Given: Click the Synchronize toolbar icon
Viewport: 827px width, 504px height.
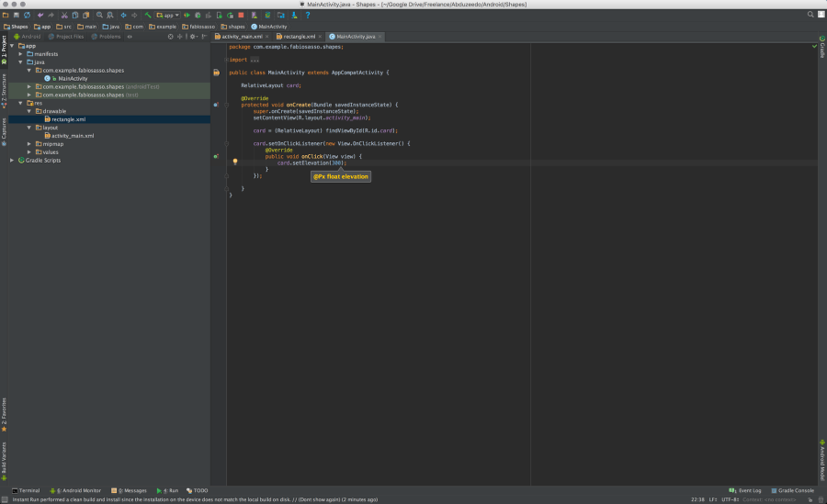Looking at the screenshot, I should tap(27, 16).
